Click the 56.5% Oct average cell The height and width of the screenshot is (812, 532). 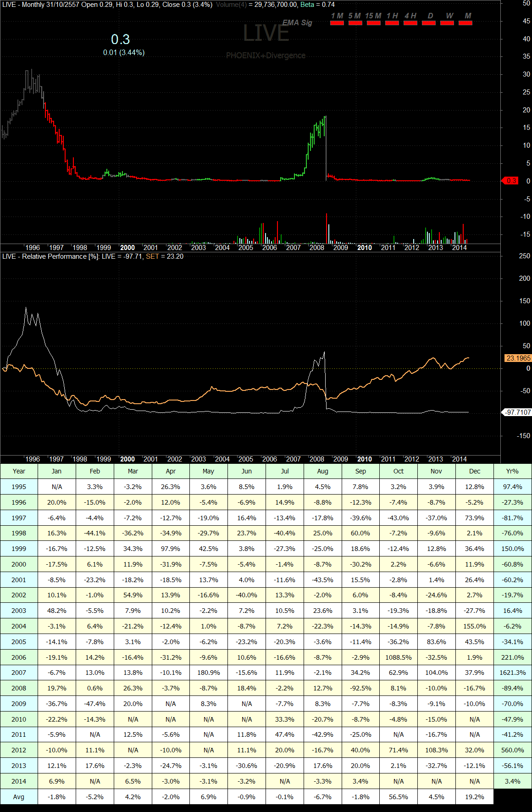(x=399, y=797)
